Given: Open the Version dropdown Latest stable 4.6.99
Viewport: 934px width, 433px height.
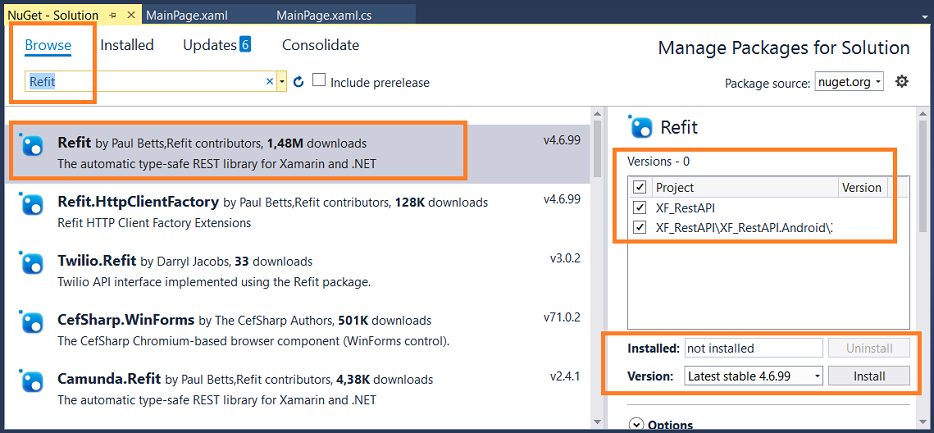Looking at the screenshot, I should pyautogui.click(x=754, y=376).
